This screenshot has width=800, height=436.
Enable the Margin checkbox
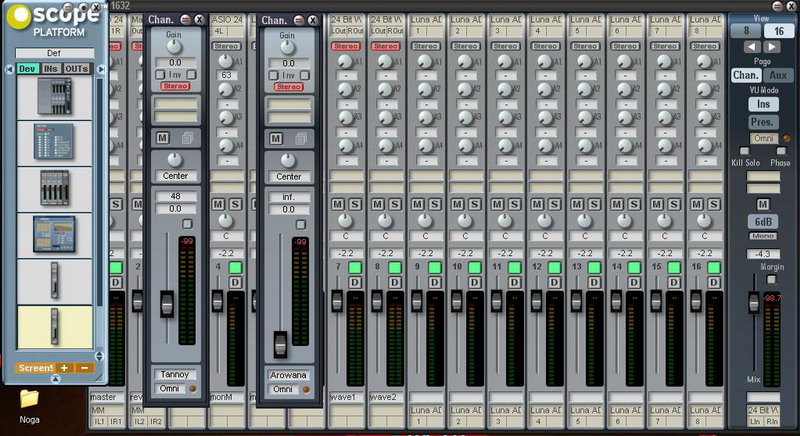tap(771, 281)
